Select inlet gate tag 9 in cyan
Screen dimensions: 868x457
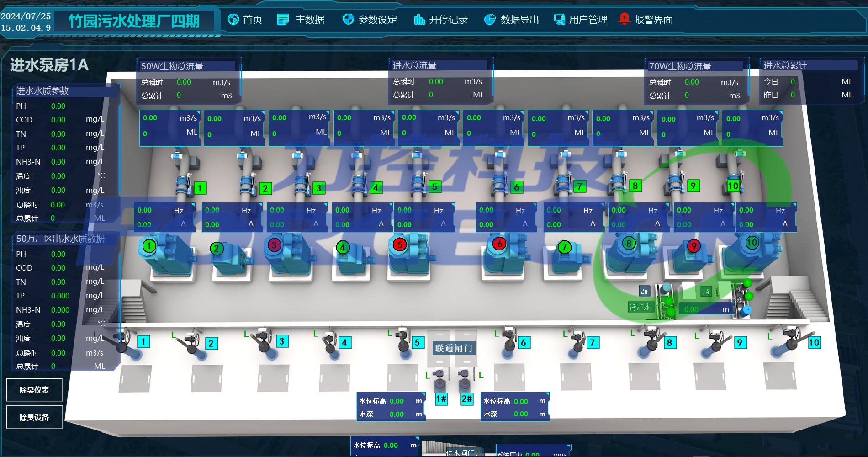click(x=740, y=343)
